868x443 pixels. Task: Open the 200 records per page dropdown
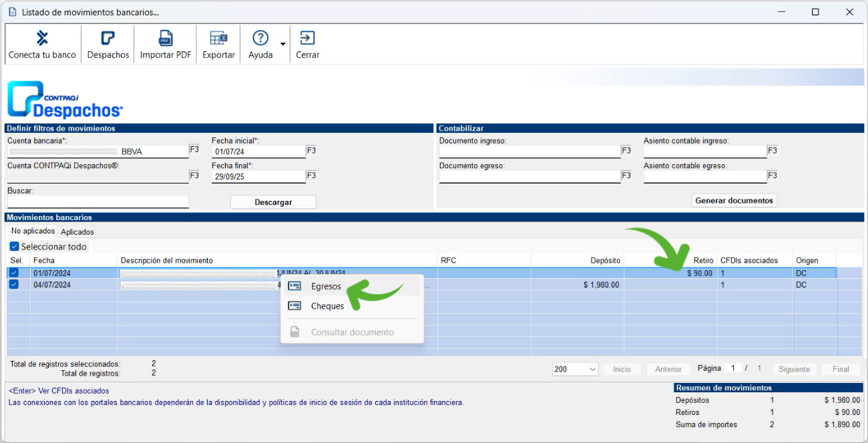(575, 369)
